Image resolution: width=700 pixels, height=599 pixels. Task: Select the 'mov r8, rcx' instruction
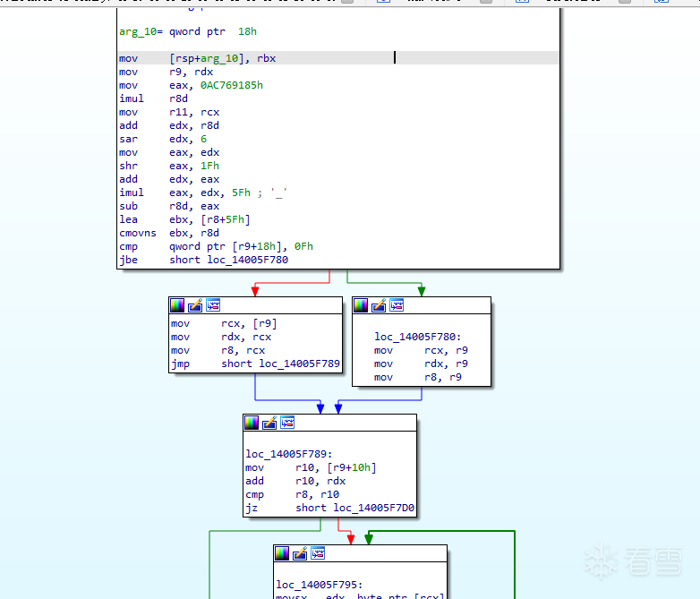pos(218,350)
